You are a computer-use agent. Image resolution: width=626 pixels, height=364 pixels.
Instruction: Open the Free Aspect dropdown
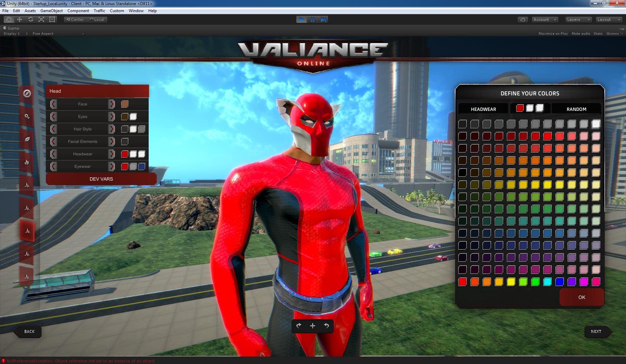tap(57, 33)
